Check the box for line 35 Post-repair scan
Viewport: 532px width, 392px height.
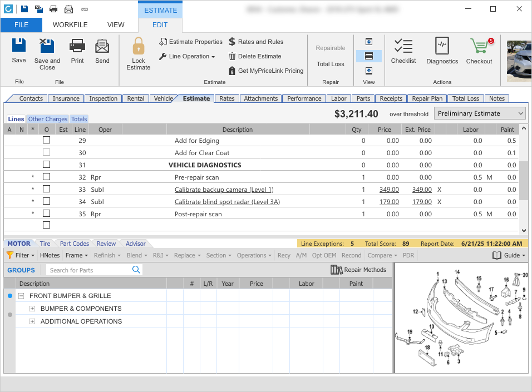[47, 214]
